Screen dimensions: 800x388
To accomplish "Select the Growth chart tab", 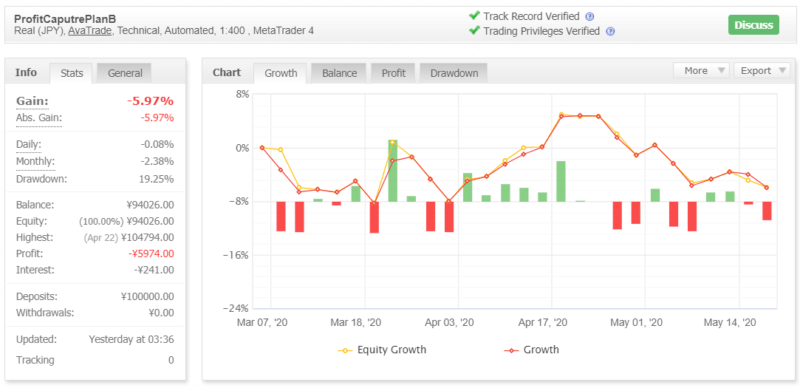I will 281,73.
